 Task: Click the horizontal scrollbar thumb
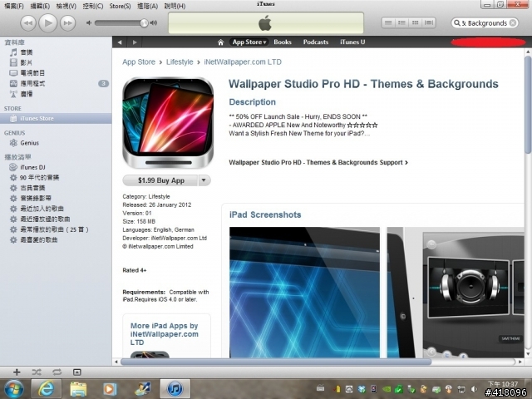tap(276, 362)
